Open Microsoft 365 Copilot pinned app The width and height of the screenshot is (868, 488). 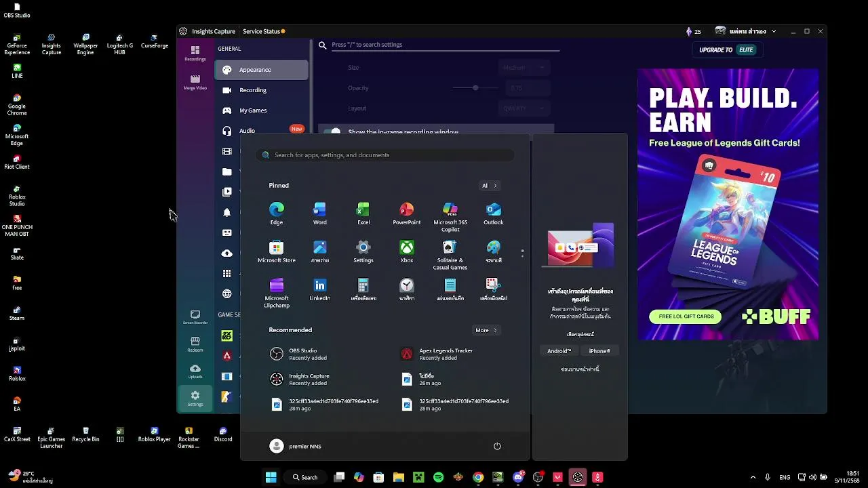click(450, 217)
